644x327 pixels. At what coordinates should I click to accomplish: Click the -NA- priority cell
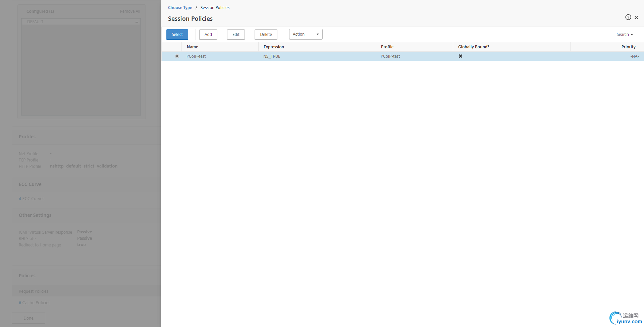(635, 56)
